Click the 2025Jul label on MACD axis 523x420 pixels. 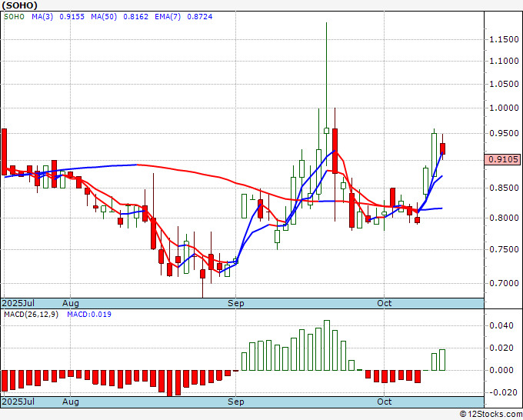click(x=18, y=402)
